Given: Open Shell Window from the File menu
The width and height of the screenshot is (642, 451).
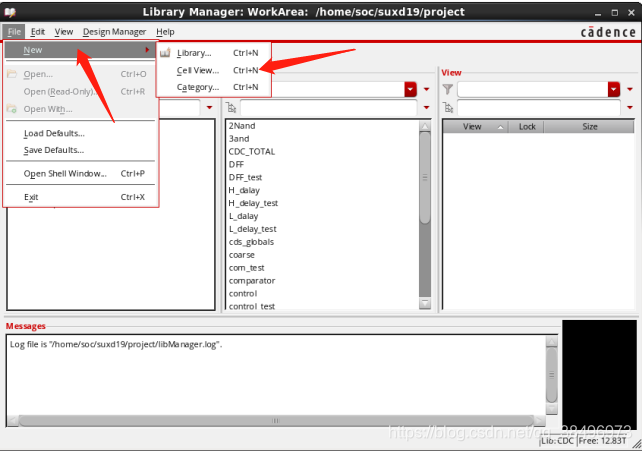Looking at the screenshot, I should (x=65, y=173).
